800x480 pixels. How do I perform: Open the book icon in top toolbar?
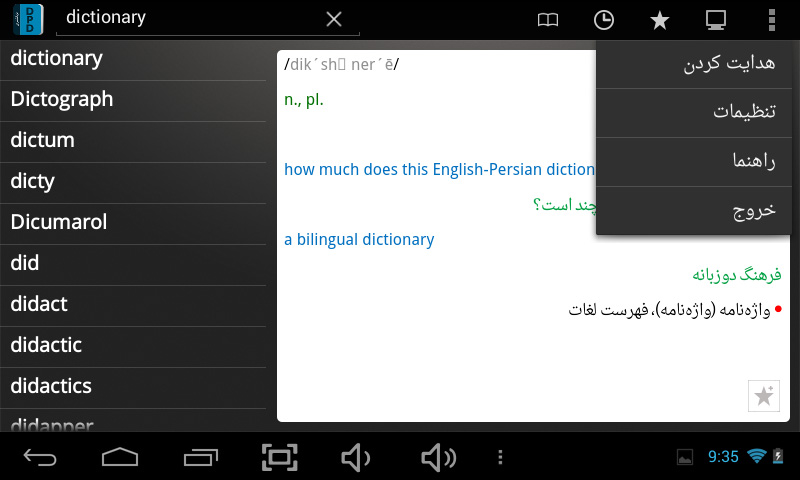tap(547, 19)
